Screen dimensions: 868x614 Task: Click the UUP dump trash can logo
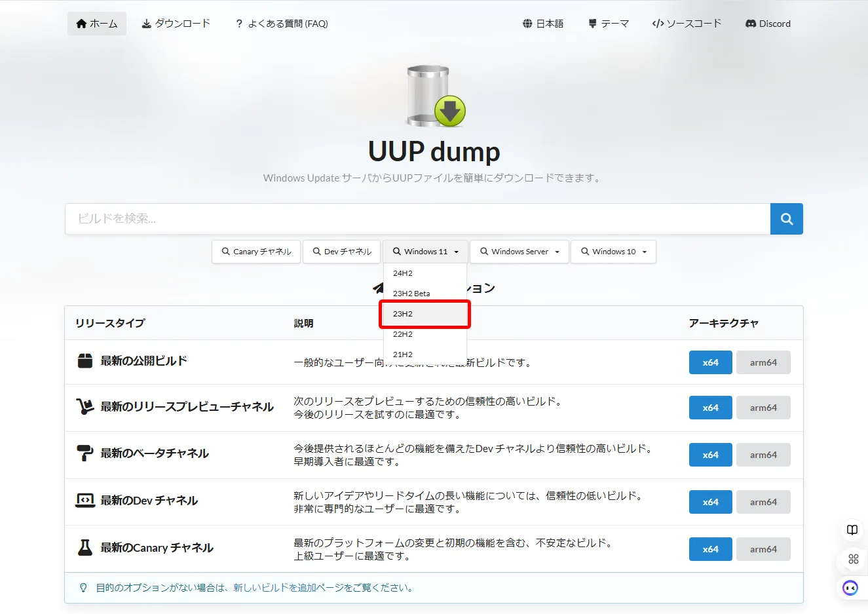tap(435, 96)
